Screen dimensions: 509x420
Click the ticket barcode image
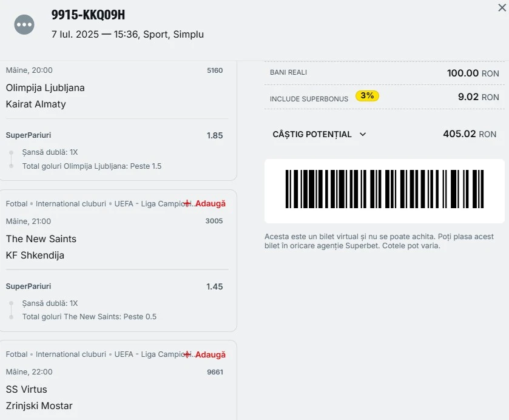pyautogui.click(x=385, y=189)
